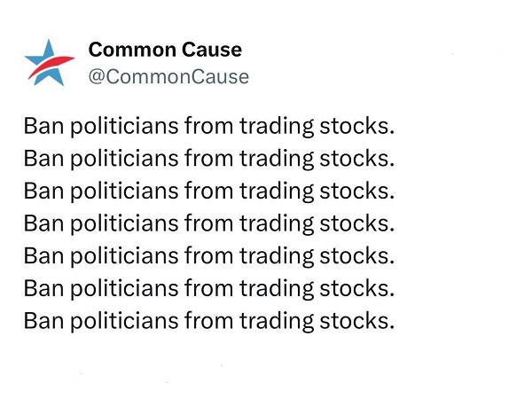
Task: Click the word "from" in the fifth line
Action: click(208, 255)
